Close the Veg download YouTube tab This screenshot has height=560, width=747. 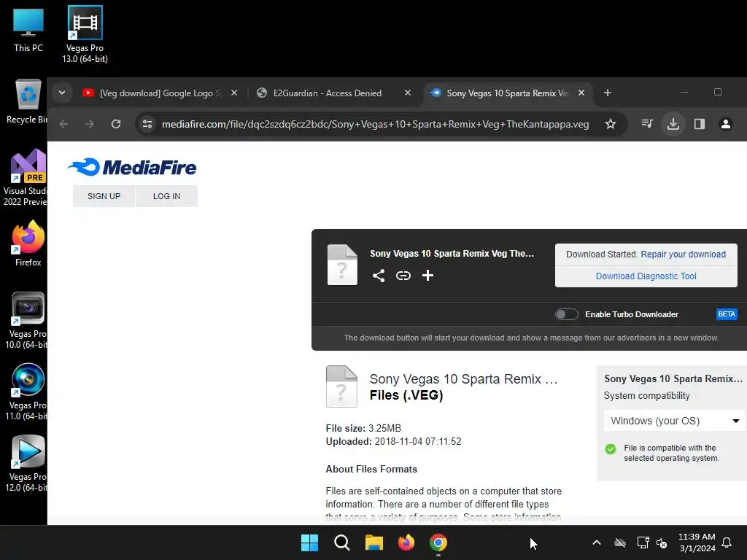click(x=234, y=93)
